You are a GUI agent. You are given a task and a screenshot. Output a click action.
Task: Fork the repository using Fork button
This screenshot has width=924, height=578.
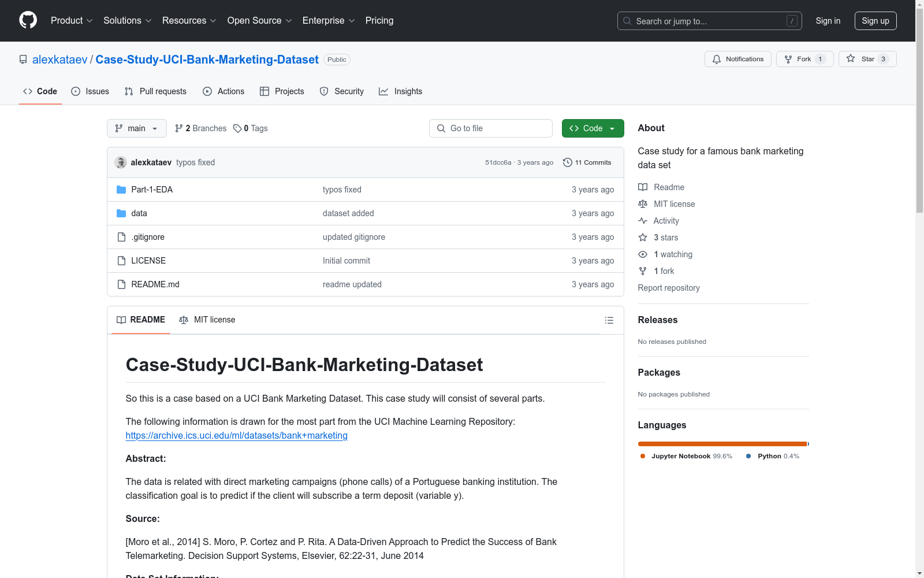point(804,59)
